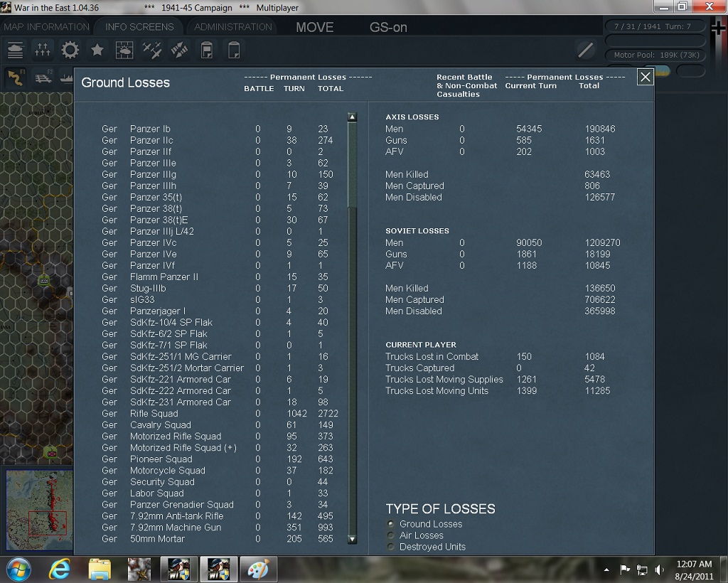Open Windows Explorer folder in taskbar
Viewport: 728px width, 583px height.
pos(100,569)
